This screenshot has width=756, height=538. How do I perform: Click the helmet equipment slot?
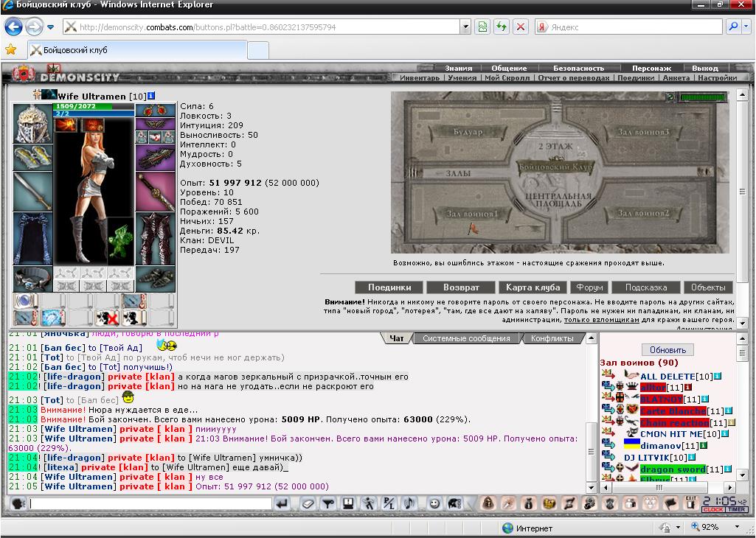(32, 123)
